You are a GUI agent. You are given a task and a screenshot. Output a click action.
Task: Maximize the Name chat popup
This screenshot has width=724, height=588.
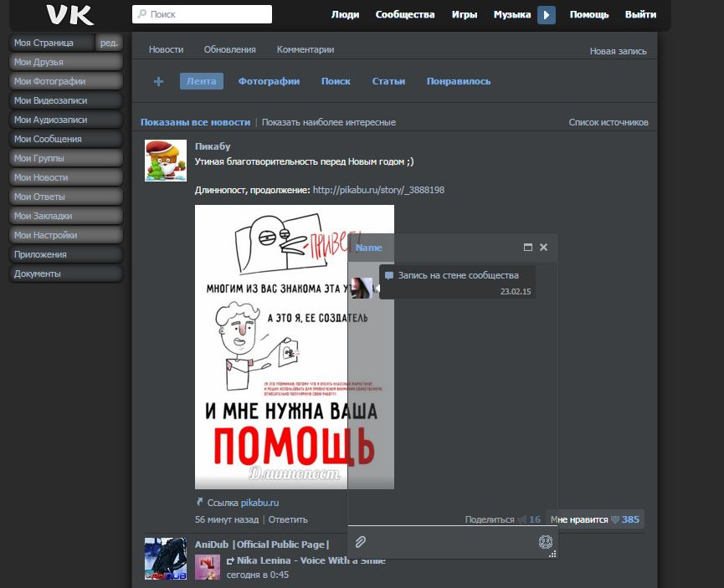click(528, 248)
